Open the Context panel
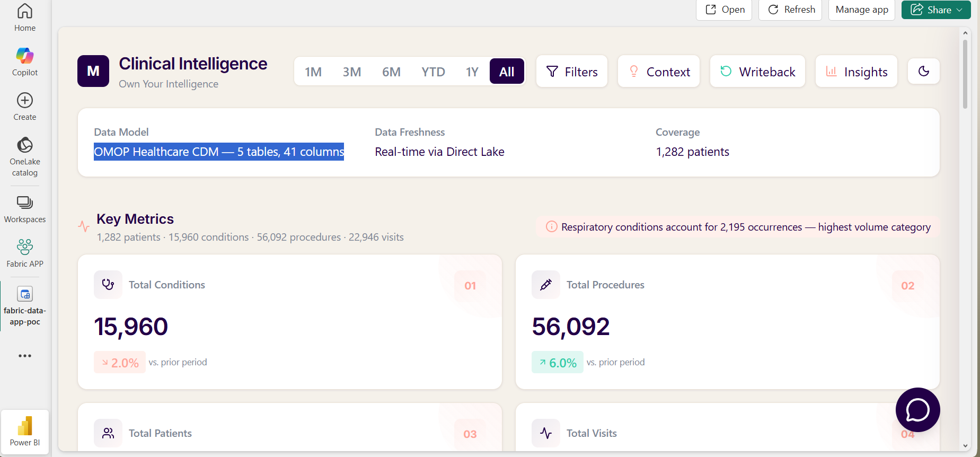The image size is (980, 457). pos(659,71)
